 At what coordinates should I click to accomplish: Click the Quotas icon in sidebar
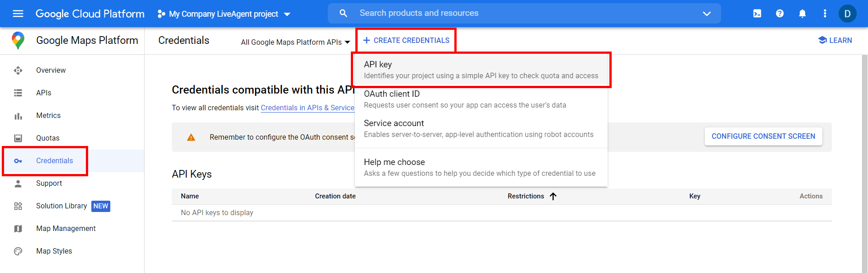click(x=18, y=138)
